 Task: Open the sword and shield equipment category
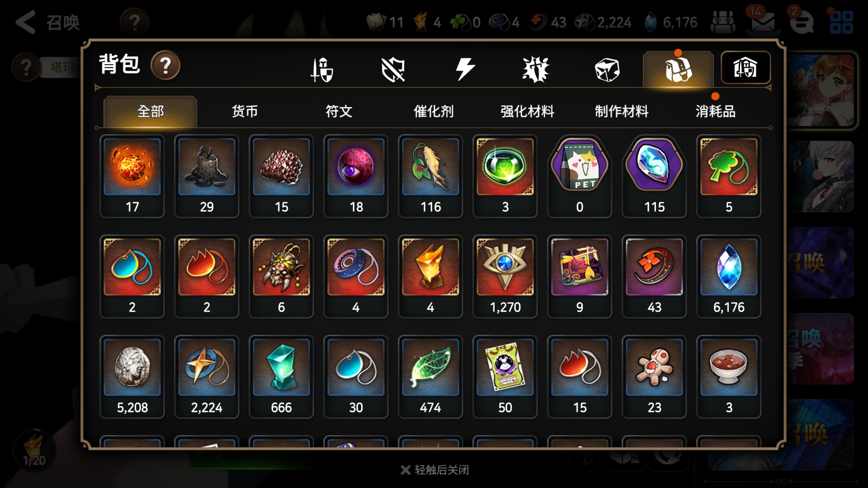(x=322, y=70)
